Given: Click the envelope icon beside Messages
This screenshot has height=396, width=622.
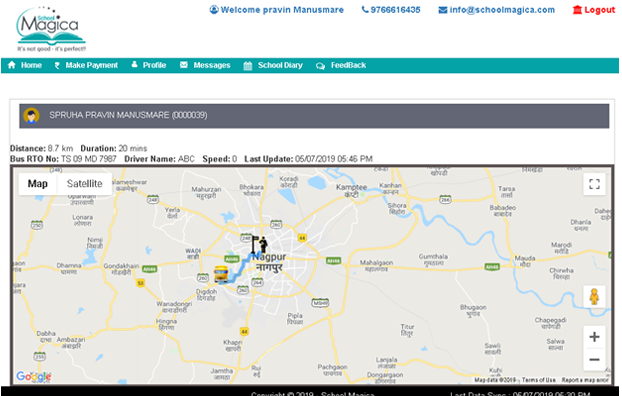Looking at the screenshot, I should (184, 65).
